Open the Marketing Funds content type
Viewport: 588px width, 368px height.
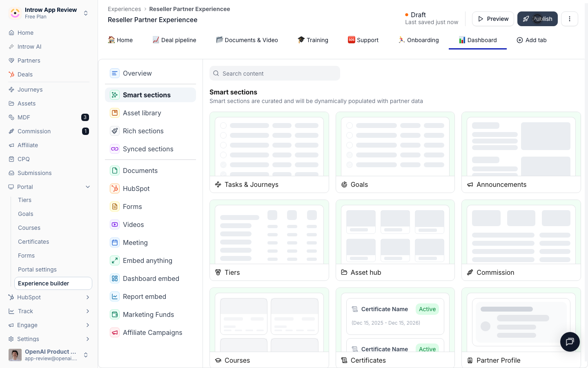[x=150, y=314]
